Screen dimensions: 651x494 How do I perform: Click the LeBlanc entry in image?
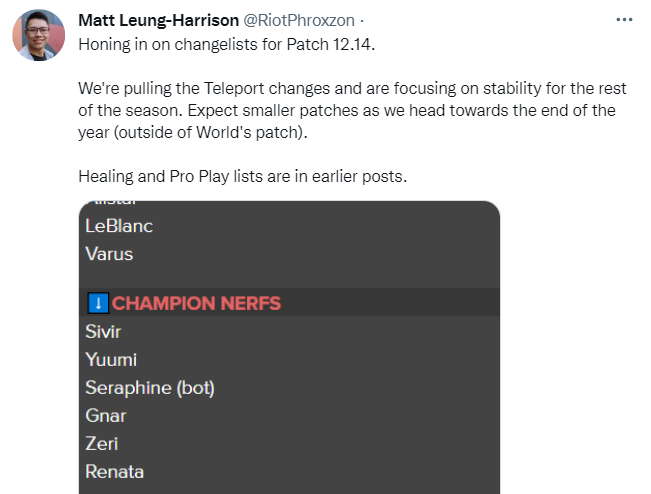pyautogui.click(x=119, y=226)
